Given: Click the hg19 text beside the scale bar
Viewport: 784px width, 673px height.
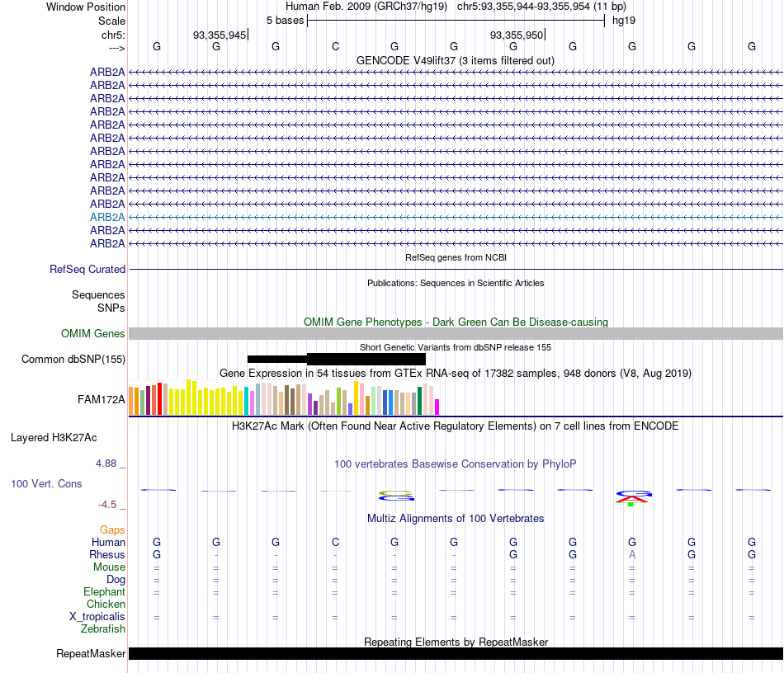Looking at the screenshot, I should [x=624, y=21].
